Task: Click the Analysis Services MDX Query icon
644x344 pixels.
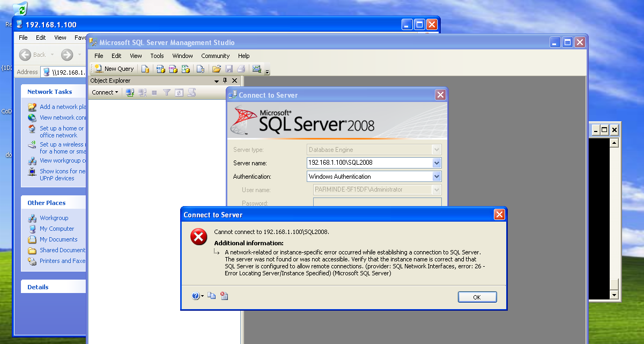Action: 160,69
